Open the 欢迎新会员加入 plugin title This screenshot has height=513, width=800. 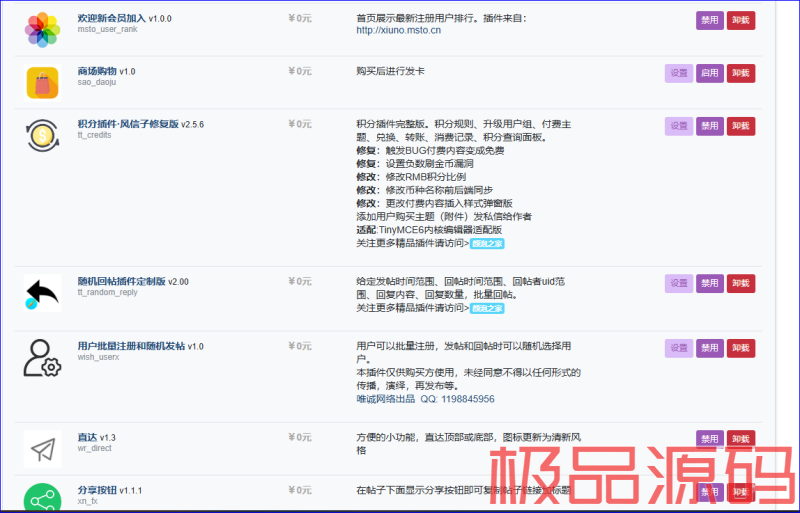tap(112, 18)
